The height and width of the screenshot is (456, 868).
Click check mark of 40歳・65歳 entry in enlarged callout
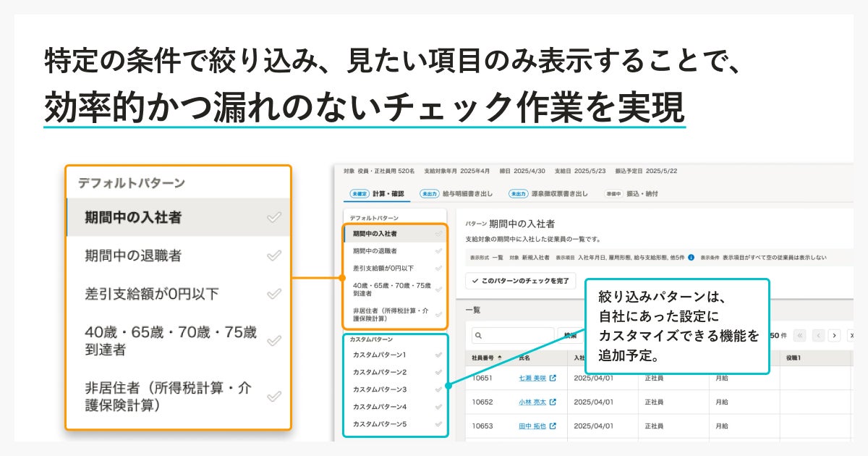click(273, 340)
